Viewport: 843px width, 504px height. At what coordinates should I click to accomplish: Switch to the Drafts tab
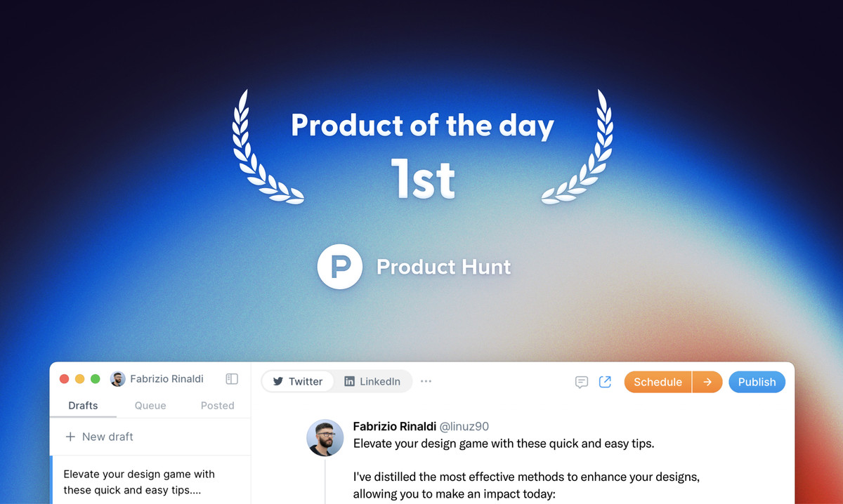tap(83, 406)
